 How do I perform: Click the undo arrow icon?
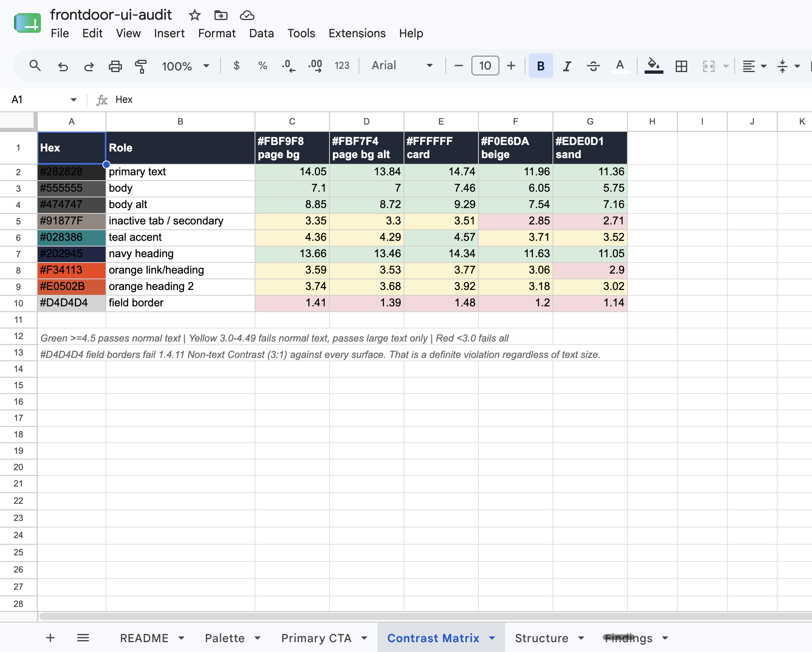tap(63, 66)
